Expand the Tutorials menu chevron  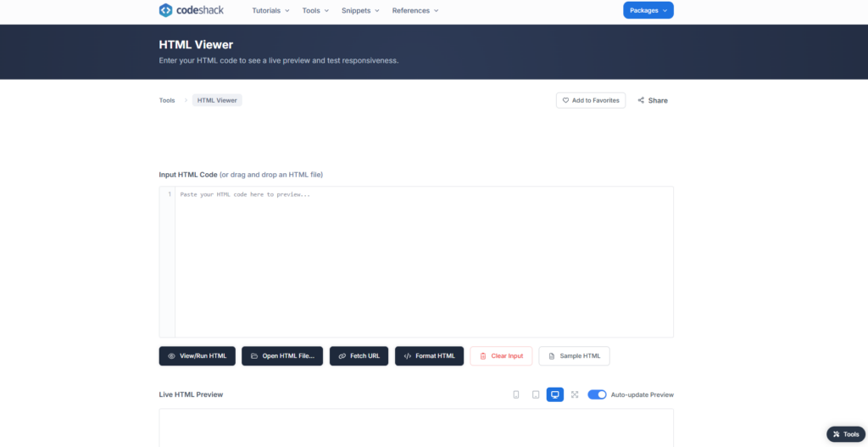point(287,10)
